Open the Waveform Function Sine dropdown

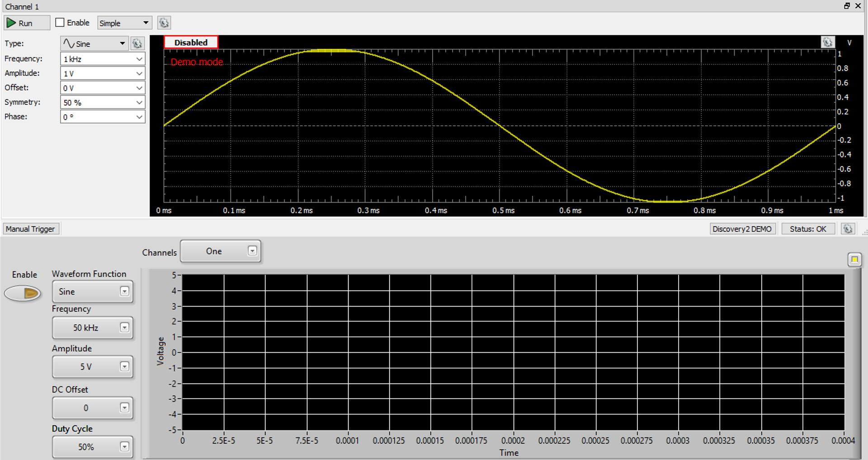coord(92,292)
